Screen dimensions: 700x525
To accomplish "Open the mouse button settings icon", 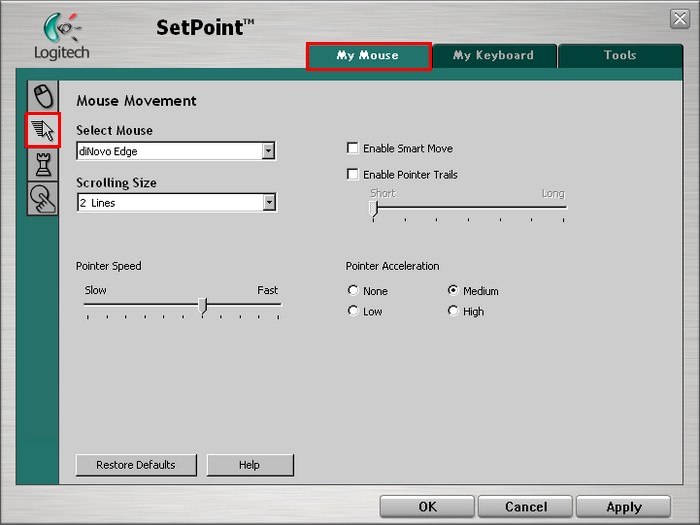I will (43, 96).
